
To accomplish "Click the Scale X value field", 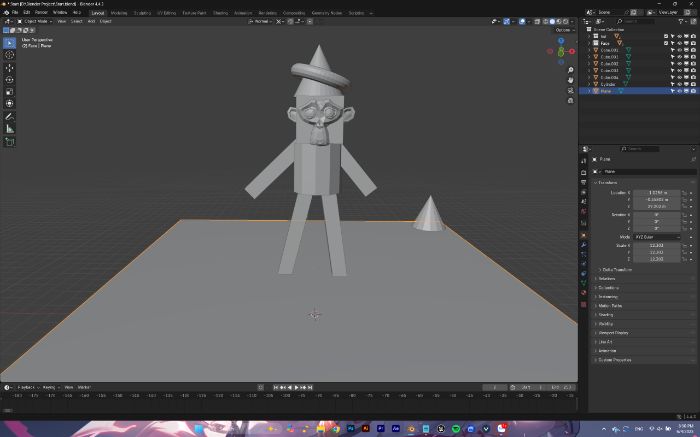I will [x=657, y=246].
